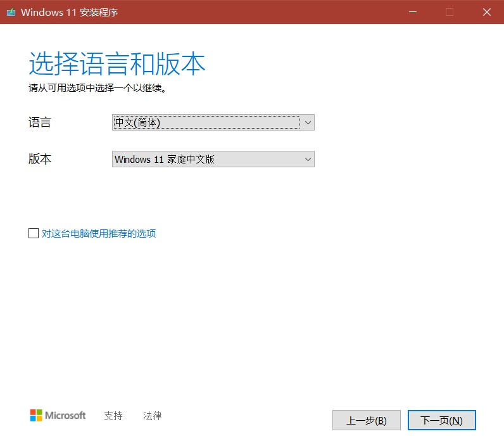
Task: Click the 选择语言和版本 heading
Action: click(x=117, y=65)
